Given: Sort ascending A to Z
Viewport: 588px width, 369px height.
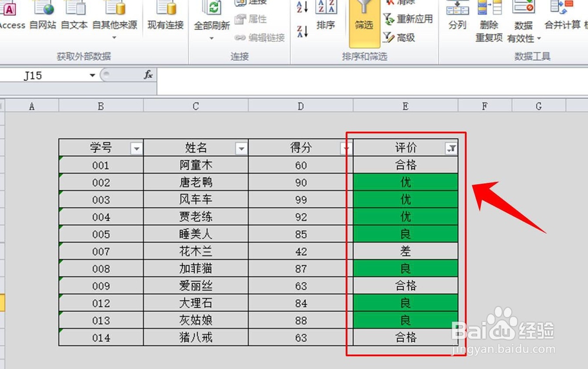Looking at the screenshot, I should 302,6.
